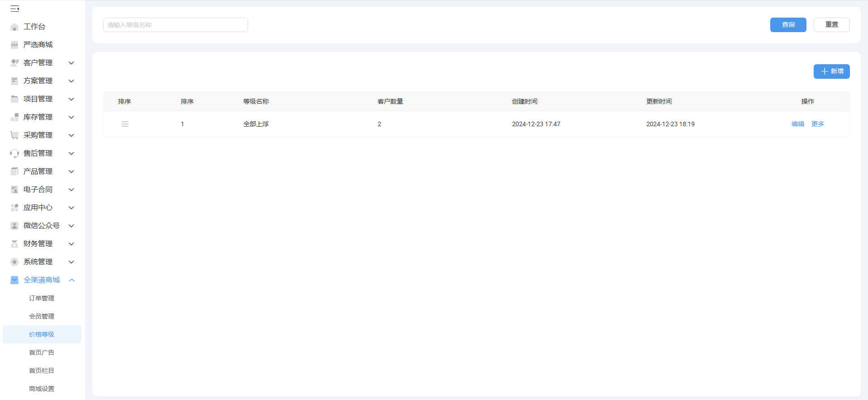This screenshot has height=400, width=868.
Task: Expand the 产品管理 chevron
Action: tap(71, 171)
